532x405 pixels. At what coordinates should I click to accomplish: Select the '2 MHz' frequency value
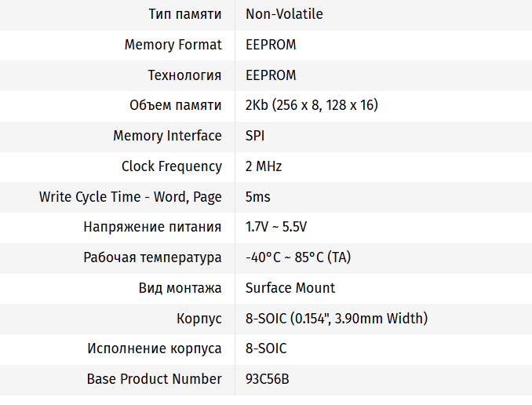tap(264, 166)
